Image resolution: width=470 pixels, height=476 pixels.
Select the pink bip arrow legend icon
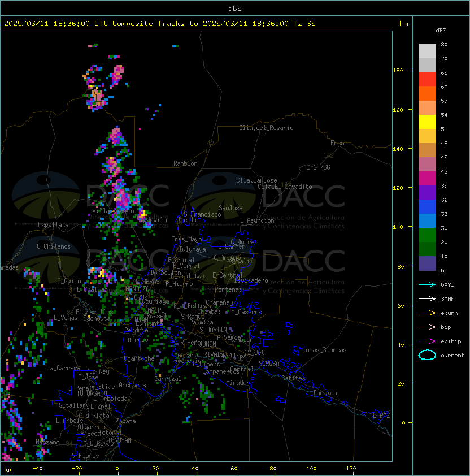tap(427, 327)
